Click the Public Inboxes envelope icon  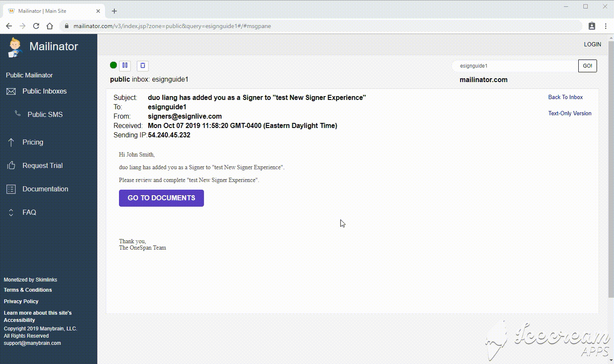coord(11,91)
